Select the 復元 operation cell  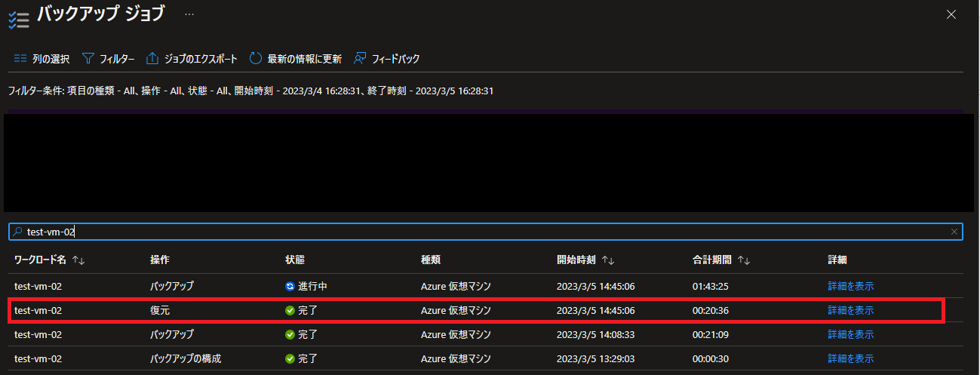pos(160,310)
